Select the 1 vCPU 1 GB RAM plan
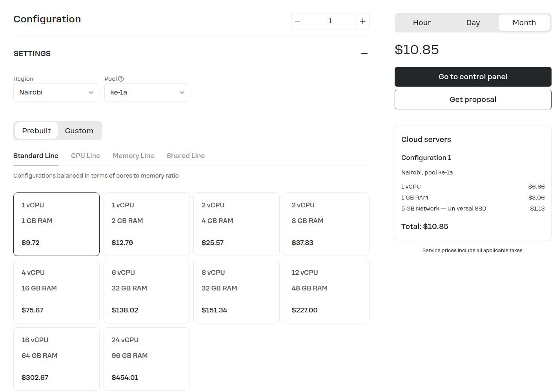This screenshot has height=392, width=559. 56,224
